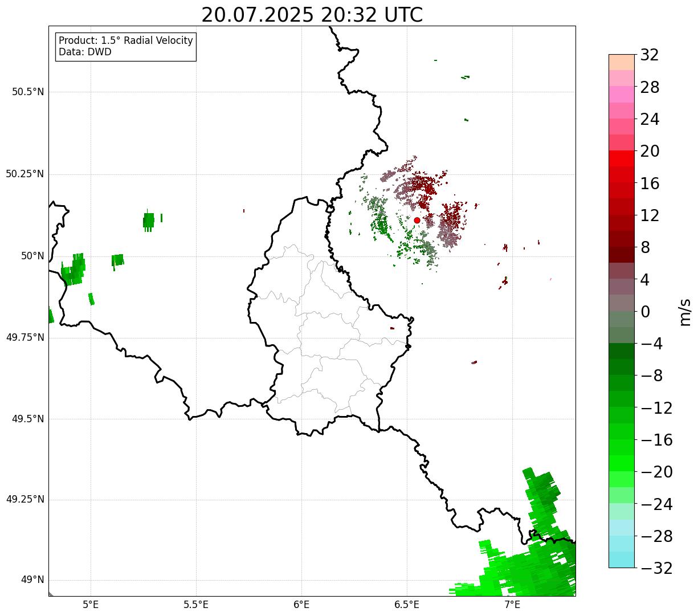Click the colorbar value −24
The height and width of the screenshot is (616, 698).
coord(656,504)
